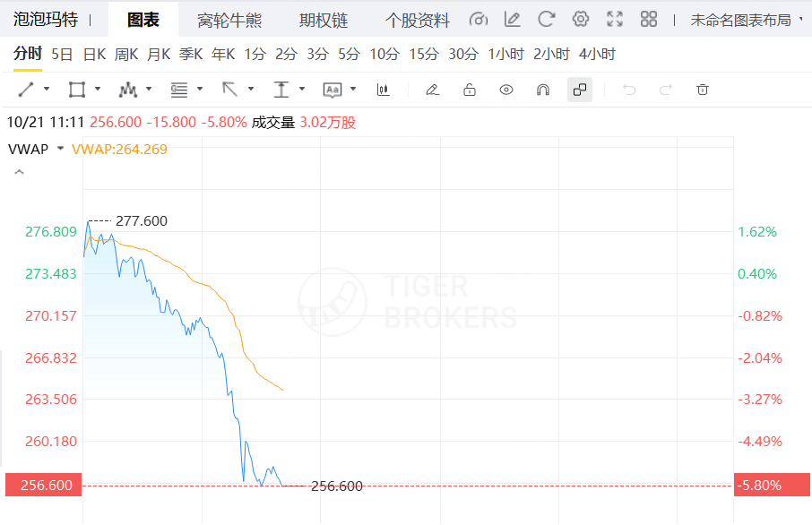Expand wave pattern tool options
812x525 pixels.
[149, 89]
